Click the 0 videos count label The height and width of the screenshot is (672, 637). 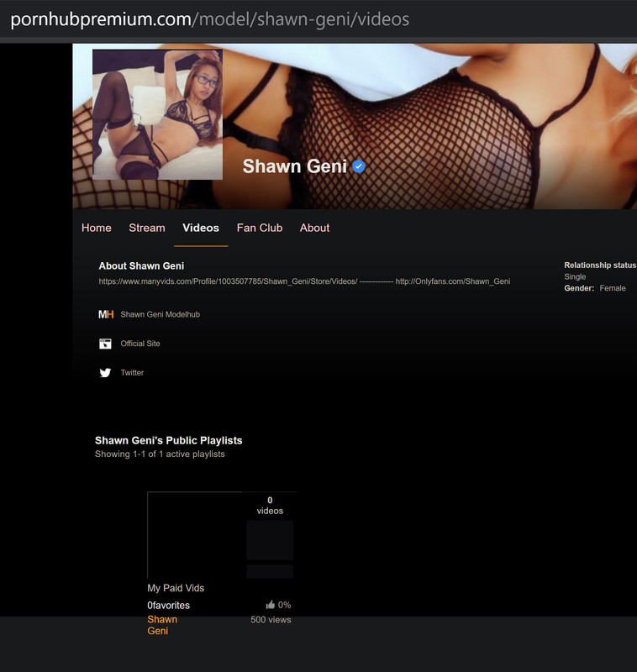(270, 506)
